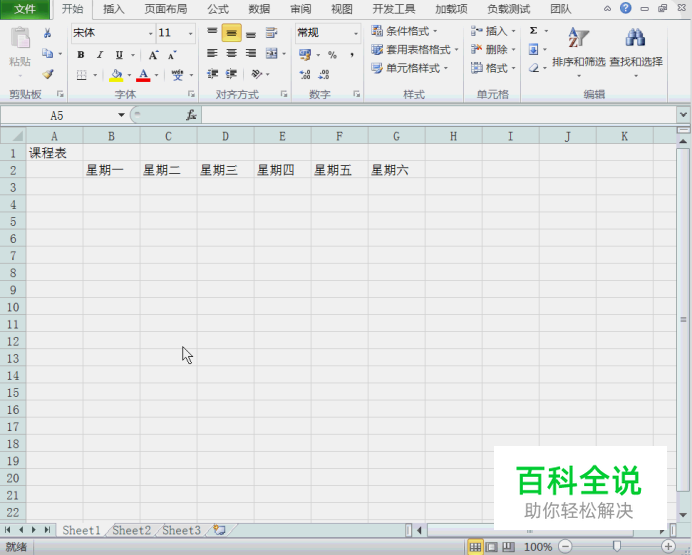Viewport: 692px width, 555px height.
Task: Apply cell borders icon
Action: (82, 75)
